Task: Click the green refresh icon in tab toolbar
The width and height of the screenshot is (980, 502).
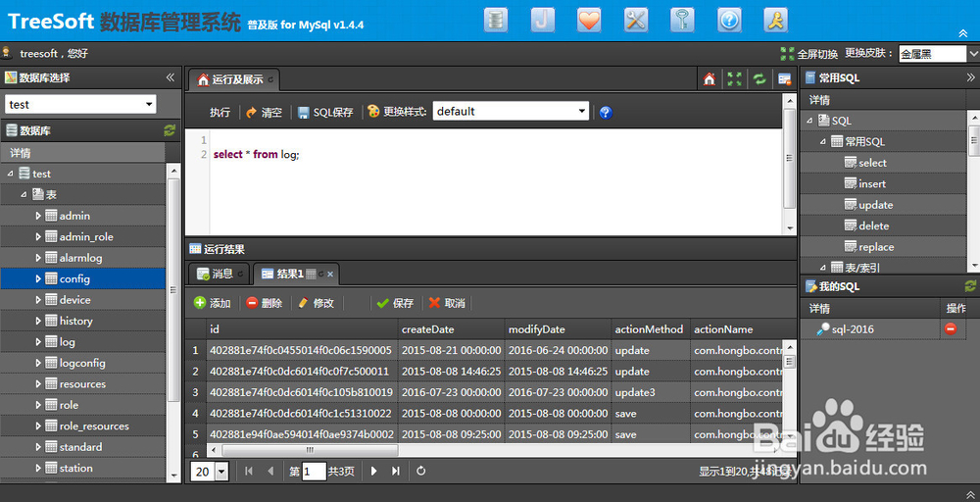Action: click(x=759, y=79)
